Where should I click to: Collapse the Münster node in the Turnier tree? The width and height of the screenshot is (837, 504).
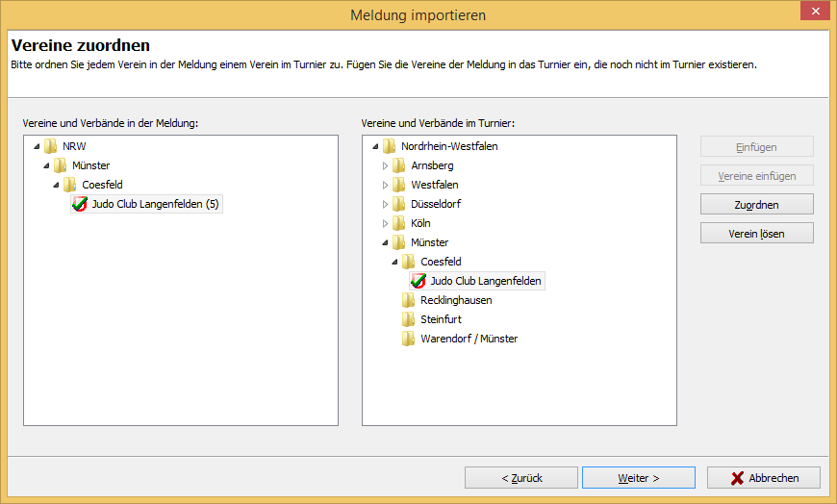coord(385,243)
